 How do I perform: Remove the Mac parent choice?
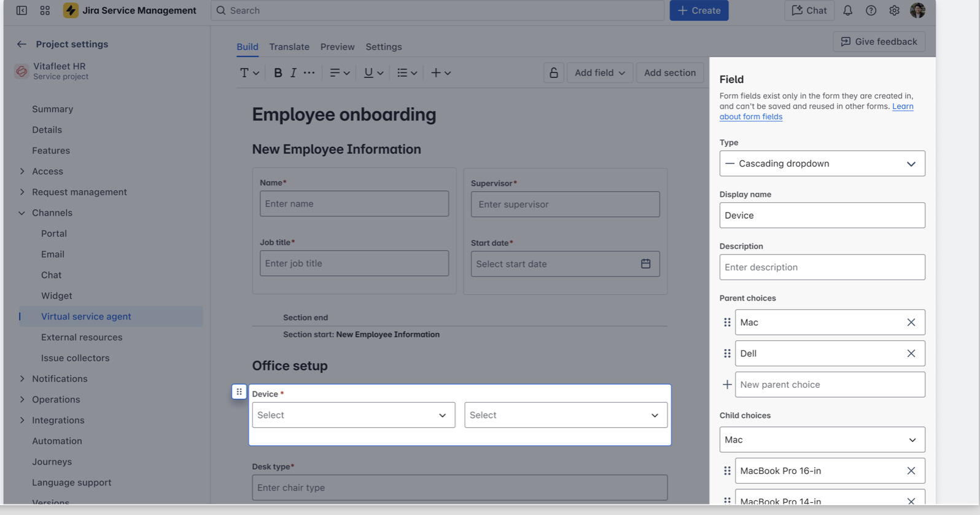(x=911, y=322)
